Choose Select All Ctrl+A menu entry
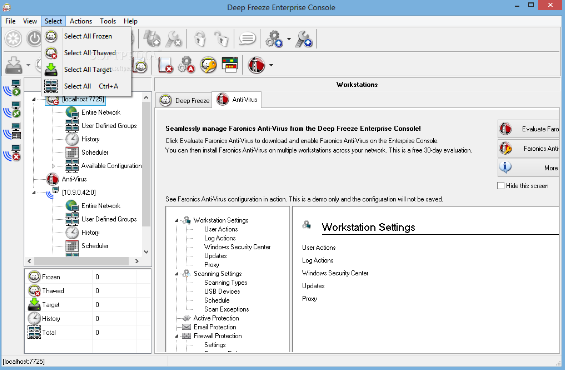 click(86, 86)
